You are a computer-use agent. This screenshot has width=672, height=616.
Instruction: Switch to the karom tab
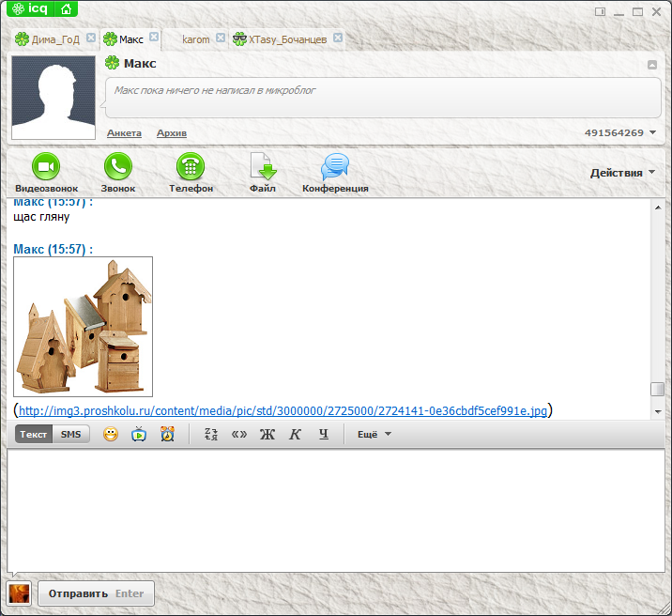coord(196,39)
